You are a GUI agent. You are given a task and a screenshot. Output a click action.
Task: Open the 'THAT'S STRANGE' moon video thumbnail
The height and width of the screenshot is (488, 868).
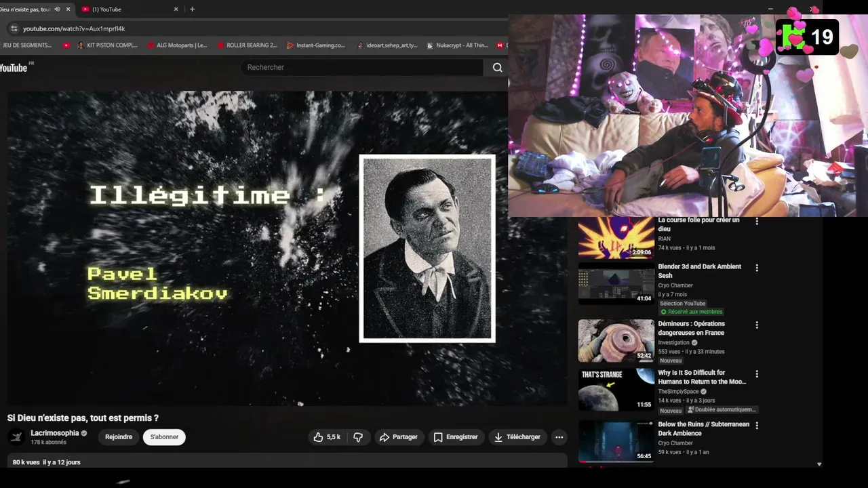616,390
